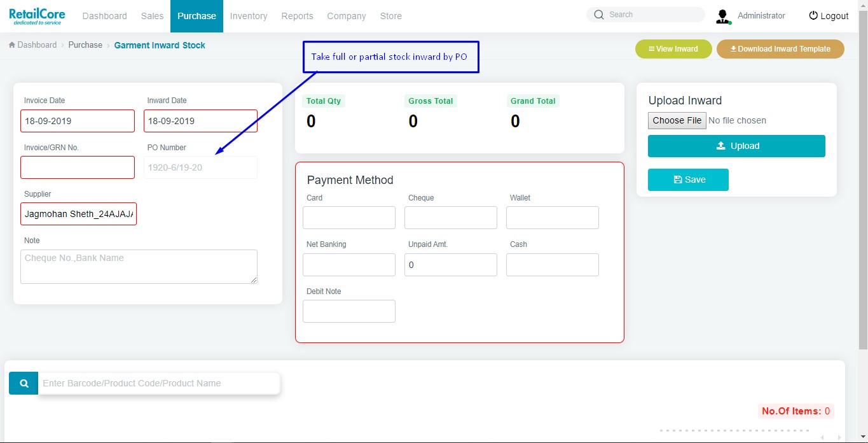The height and width of the screenshot is (443, 868).
Task: Open the Inward Date picker field
Action: point(200,121)
